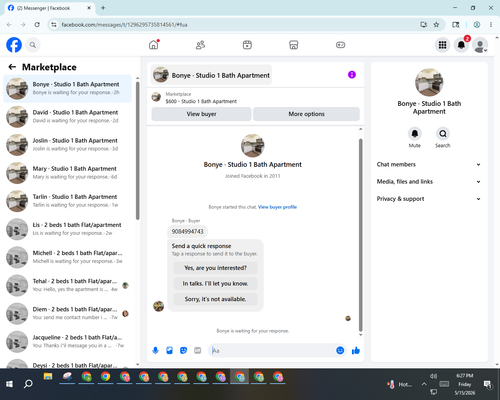Click the conversation list scrollbar

[137, 150]
